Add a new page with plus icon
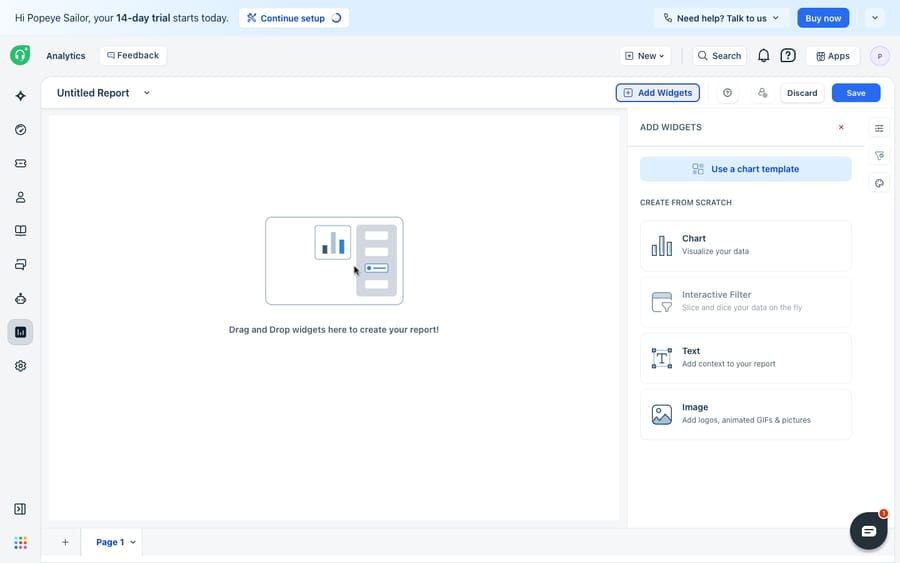Viewport: 900px width, 563px height. pos(65,542)
